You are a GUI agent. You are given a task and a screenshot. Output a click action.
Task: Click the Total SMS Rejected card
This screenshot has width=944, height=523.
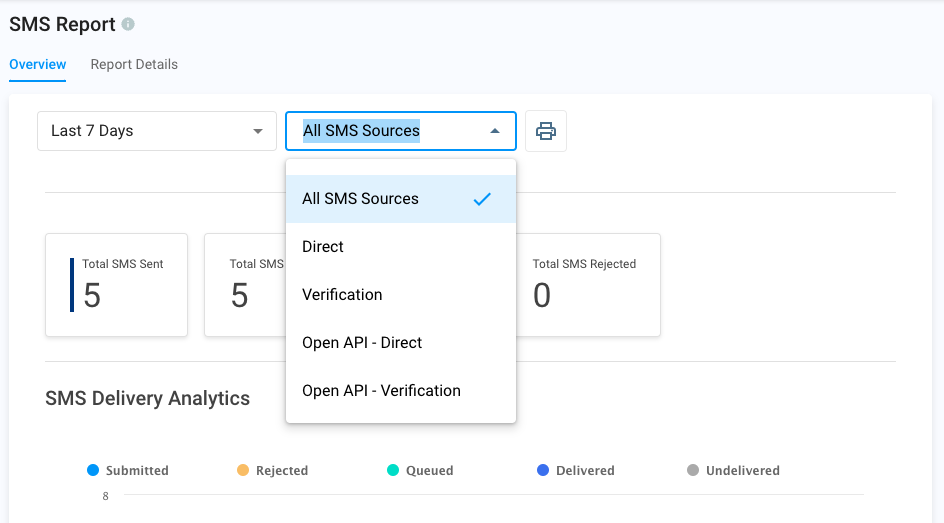590,285
